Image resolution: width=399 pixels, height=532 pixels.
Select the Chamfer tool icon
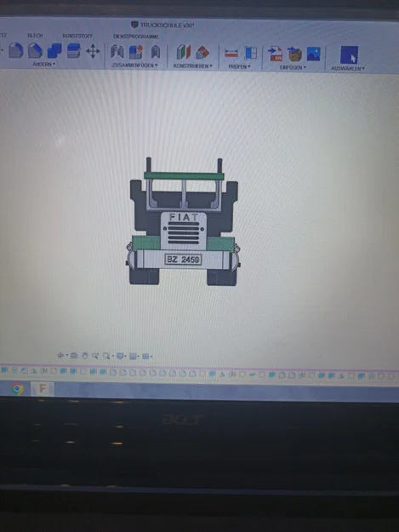pyautogui.click(x=35, y=50)
